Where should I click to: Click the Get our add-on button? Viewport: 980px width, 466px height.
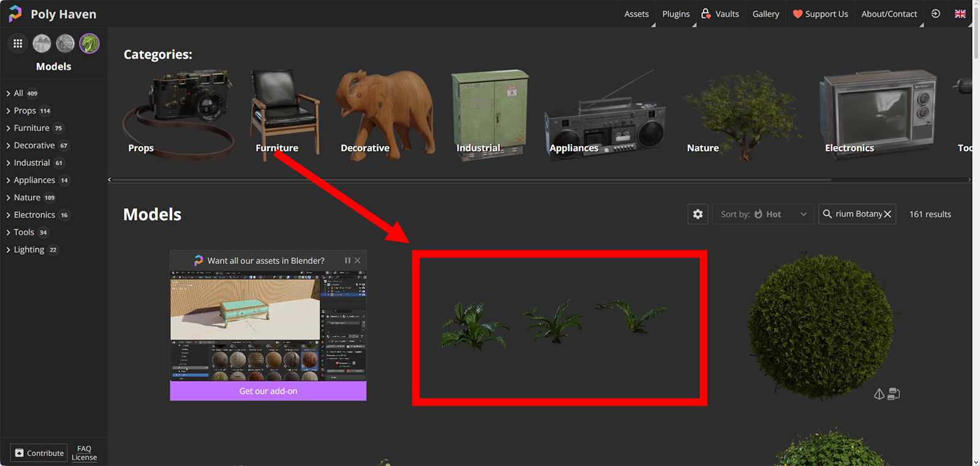[268, 391]
